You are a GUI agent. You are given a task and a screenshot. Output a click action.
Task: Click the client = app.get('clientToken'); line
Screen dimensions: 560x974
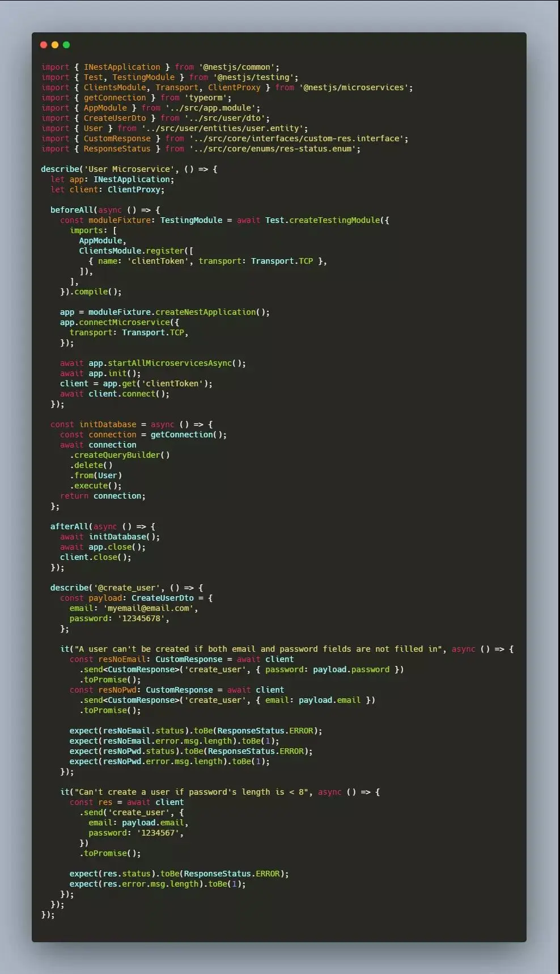[x=136, y=383]
